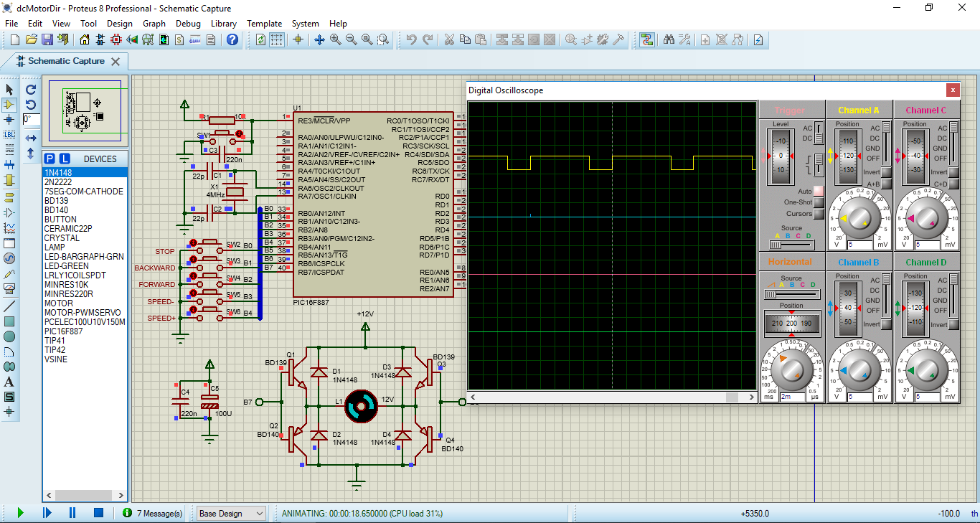Toggle the wire auto-router icon
The image size is (980, 523).
tap(647, 39)
